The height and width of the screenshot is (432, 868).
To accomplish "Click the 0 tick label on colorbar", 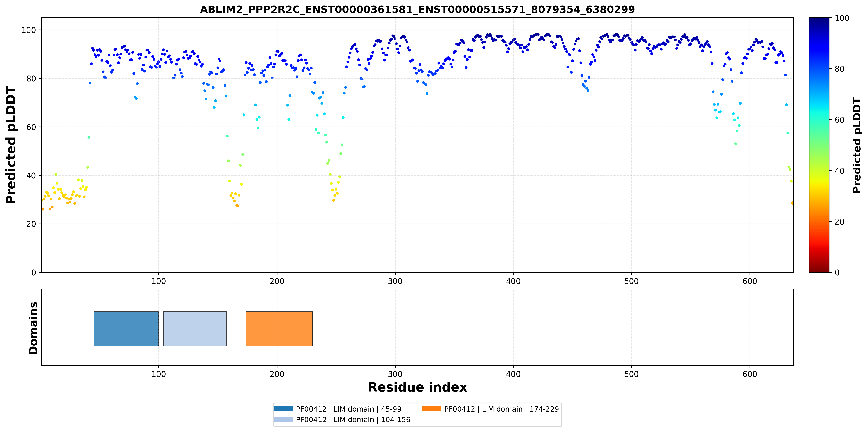I will point(837,273).
